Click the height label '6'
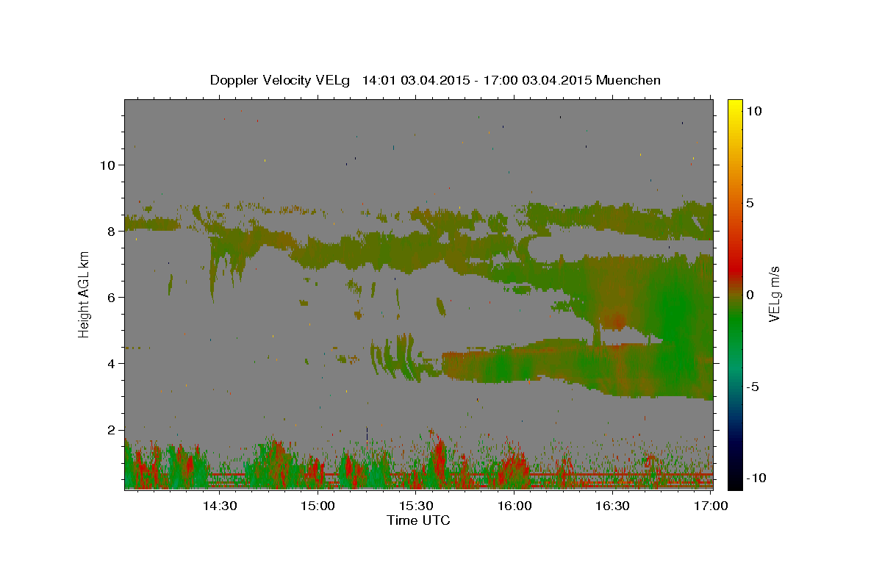 (x=111, y=297)
